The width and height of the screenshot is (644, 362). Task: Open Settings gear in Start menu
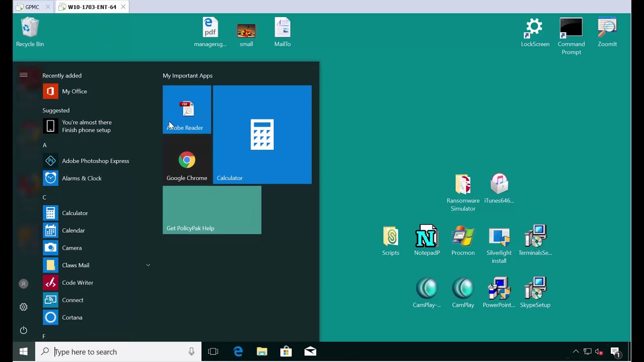coord(23,307)
